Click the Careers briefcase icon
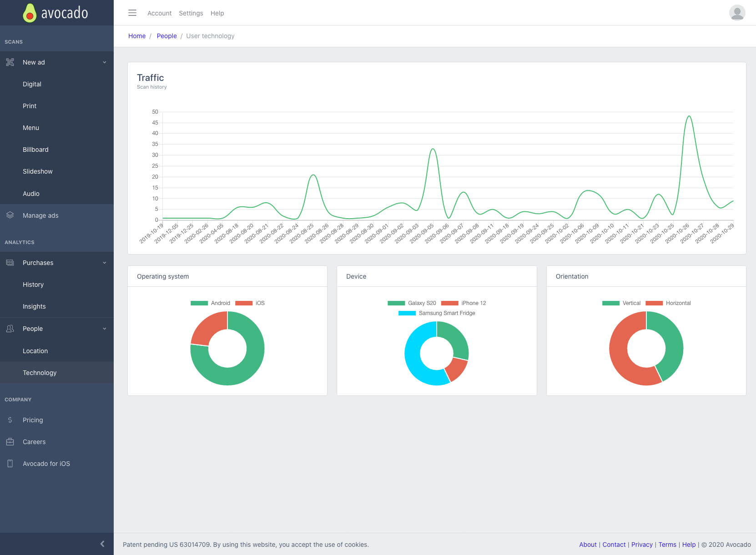Viewport: 756px width, 555px height. pyautogui.click(x=10, y=442)
